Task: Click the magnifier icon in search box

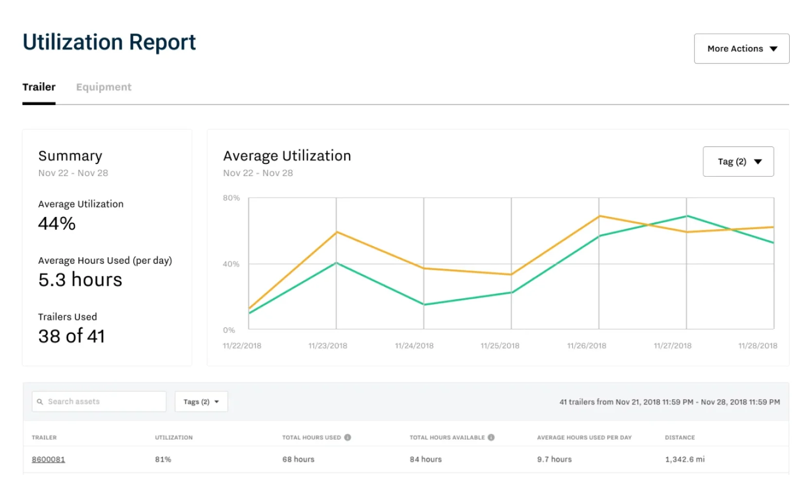Action: (x=40, y=402)
